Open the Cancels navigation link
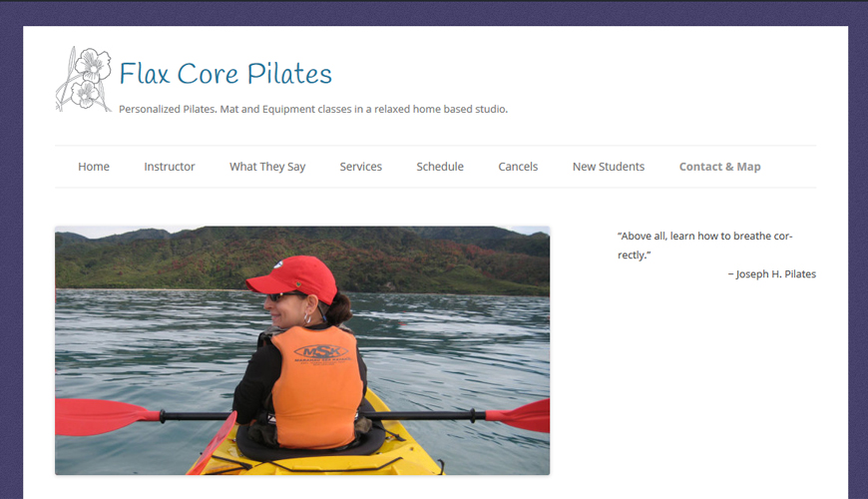The height and width of the screenshot is (499, 868). pyautogui.click(x=518, y=167)
